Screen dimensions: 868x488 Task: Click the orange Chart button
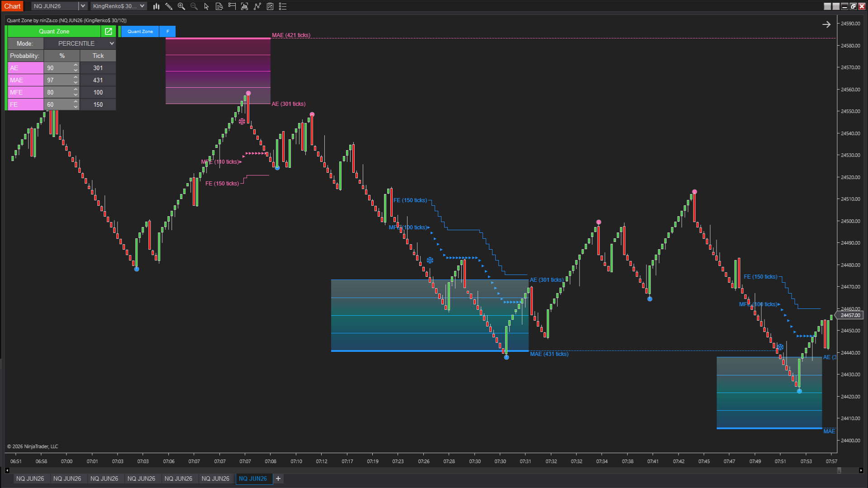click(12, 6)
